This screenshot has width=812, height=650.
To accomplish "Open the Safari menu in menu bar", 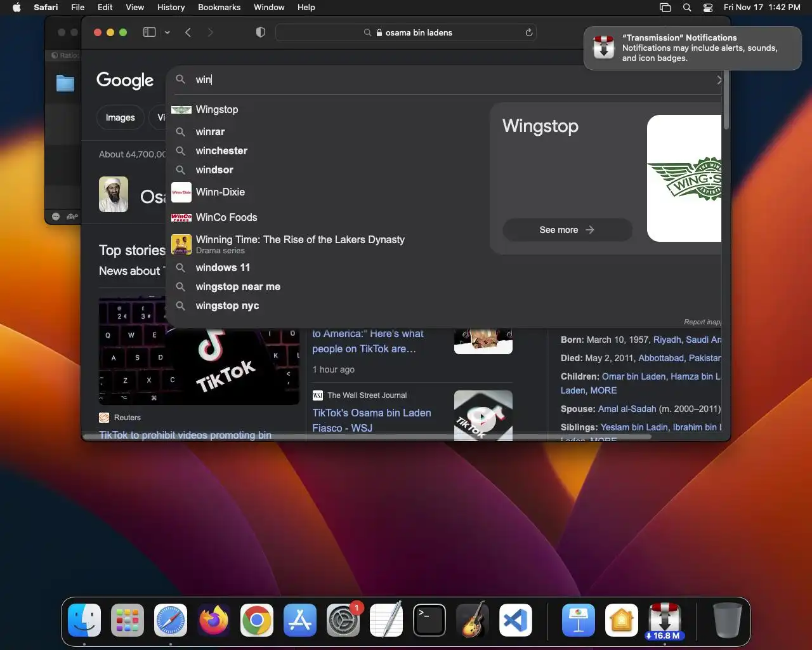I will coord(46,8).
